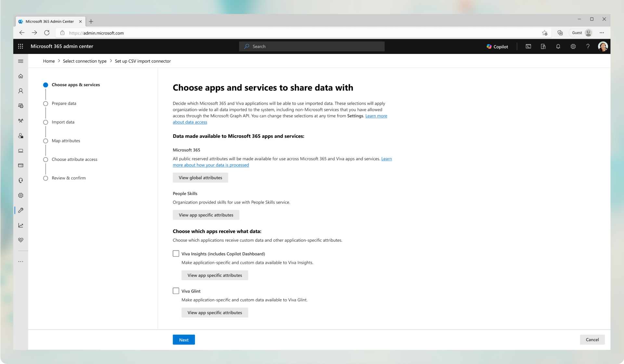Go forward to the next page
The width and height of the screenshot is (624, 364).
point(34,33)
